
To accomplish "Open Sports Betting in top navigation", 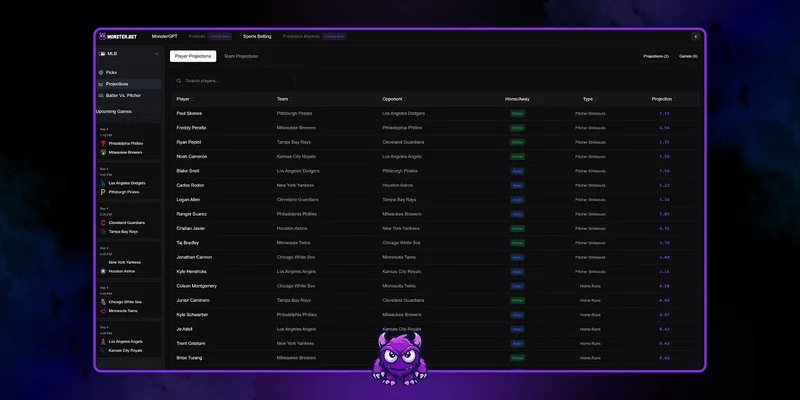I will tap(257, 37).
